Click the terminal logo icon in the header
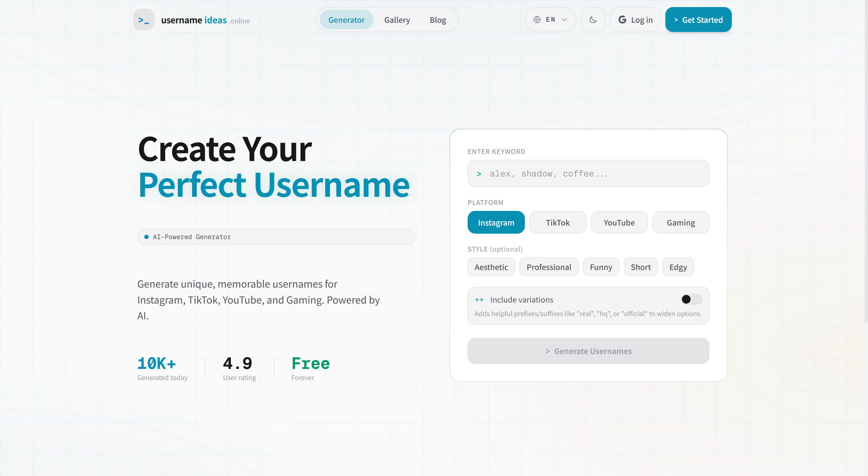The height and width of the screenshot is (476, 868). (143, 20)
